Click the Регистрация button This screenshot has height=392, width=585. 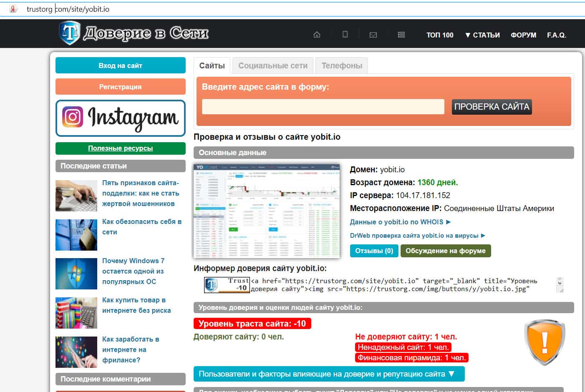121,87
